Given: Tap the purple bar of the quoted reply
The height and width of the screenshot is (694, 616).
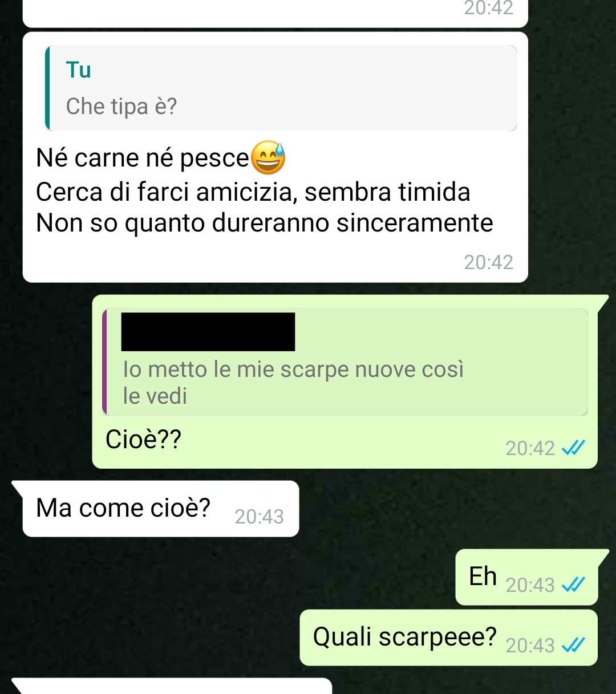Looking at the screenshot, I should (104, 362).
